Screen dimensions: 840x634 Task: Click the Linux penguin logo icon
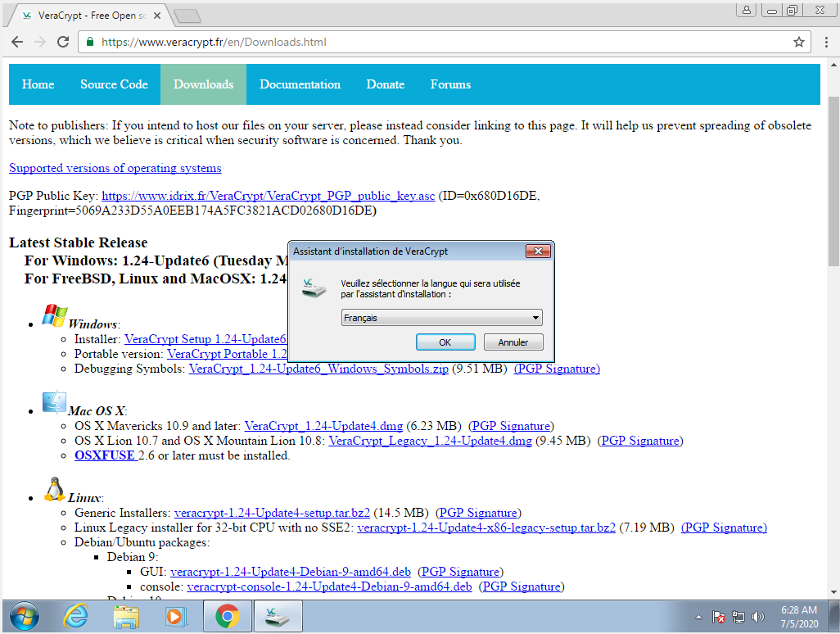(54, 489)
